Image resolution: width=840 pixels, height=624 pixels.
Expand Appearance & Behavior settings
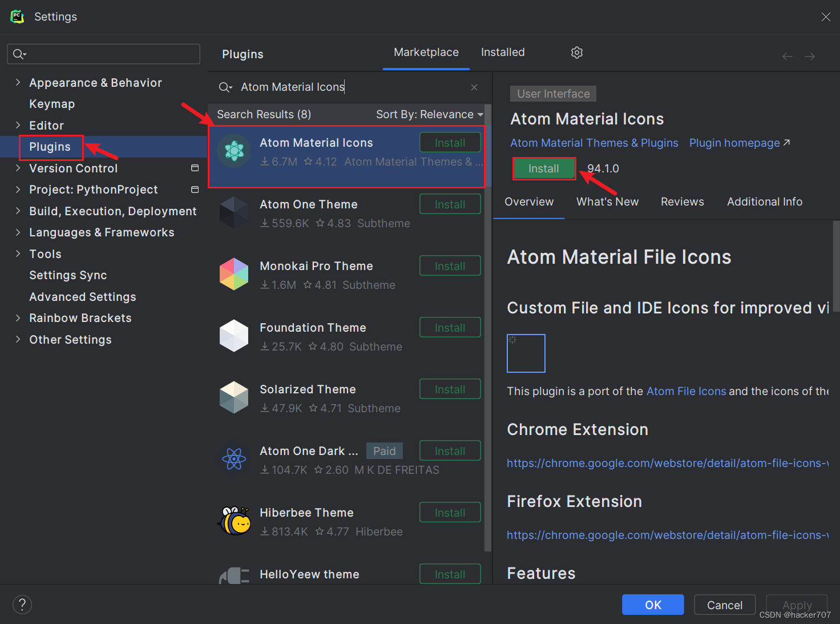point(18,82)
